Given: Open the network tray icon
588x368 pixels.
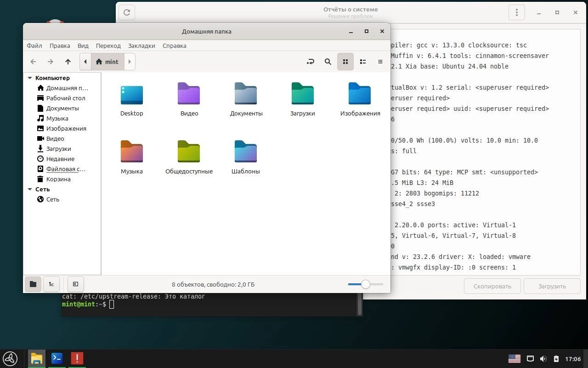Looking at the screenshot, I should pos(530,358).
